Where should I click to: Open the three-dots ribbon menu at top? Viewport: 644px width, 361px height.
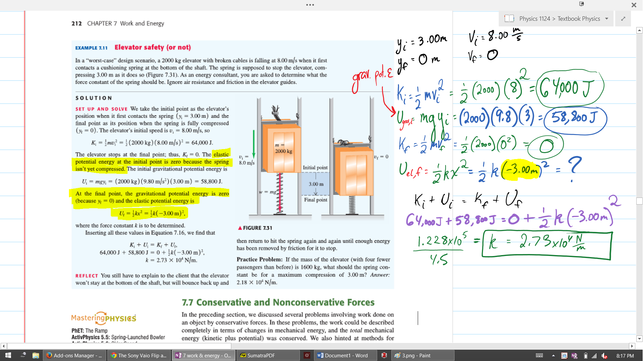310,5
